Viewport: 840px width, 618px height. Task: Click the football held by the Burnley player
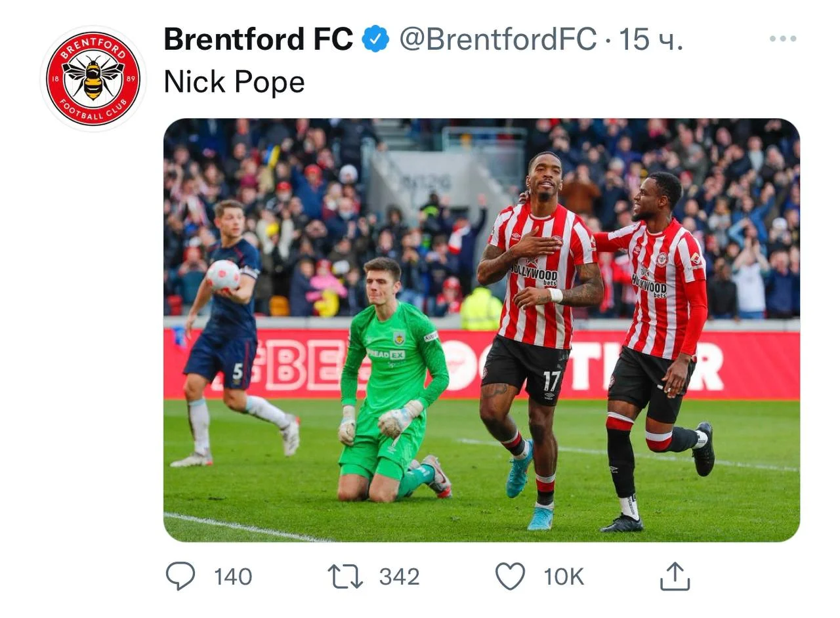pyautogui.click(x=224, y=275)
